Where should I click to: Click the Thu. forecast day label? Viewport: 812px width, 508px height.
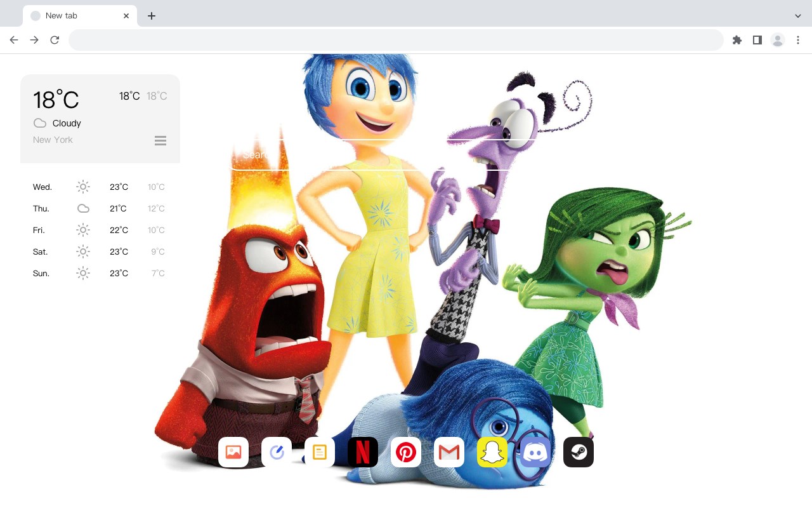tap(41, 208)
